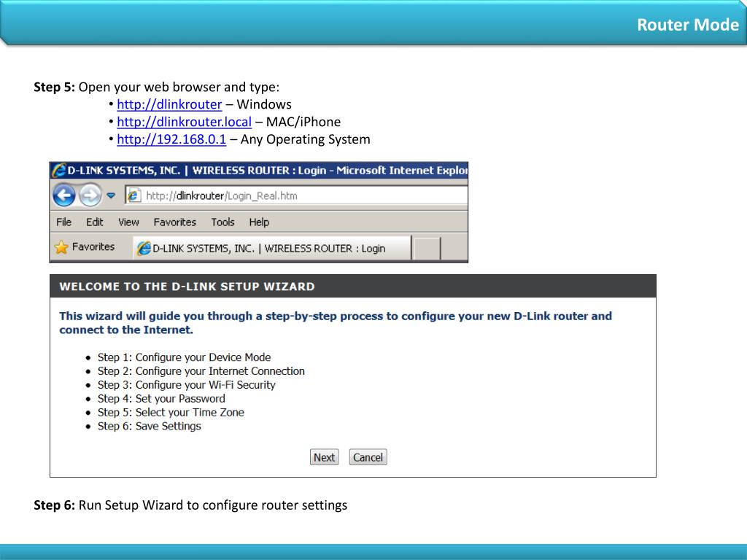This screenshot has height=560, width=747.
Task: Click "Step 2: Configure your Internet Connection"
Action: (x=201, y=371)
